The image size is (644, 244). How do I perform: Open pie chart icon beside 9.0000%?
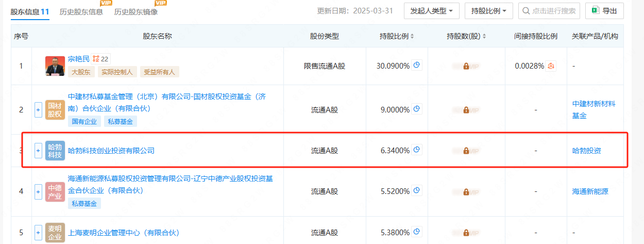(417, 109)
